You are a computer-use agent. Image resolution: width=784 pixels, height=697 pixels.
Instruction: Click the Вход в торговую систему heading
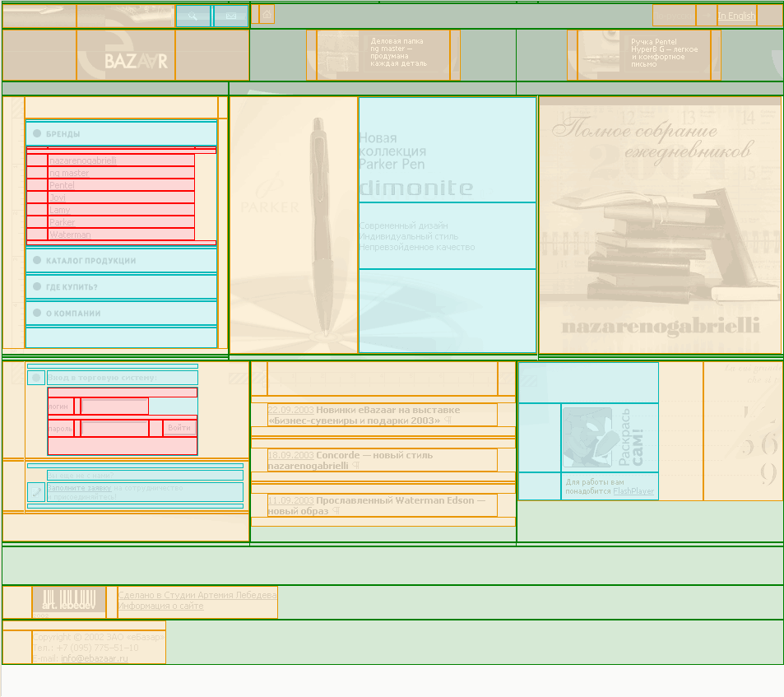pos(102,378)
